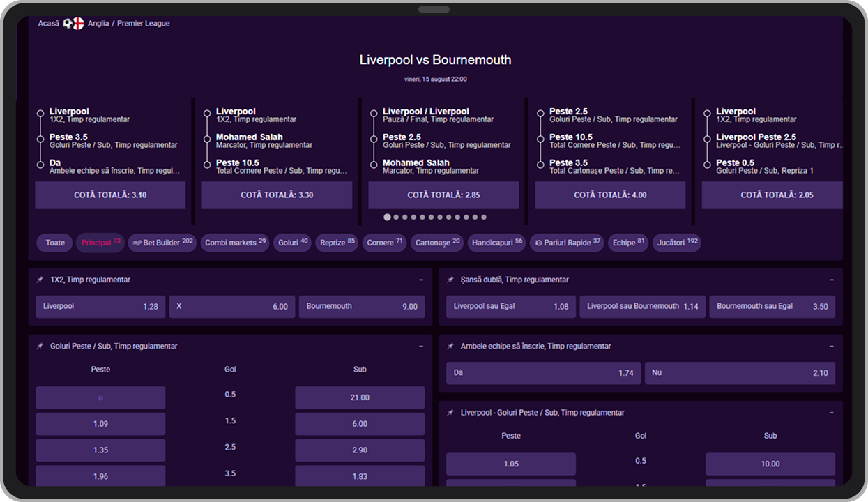The width and height of the screenshot is (868, 502).
Task: Collapse the 1X2, Timp regulamentar panel
Action: [421, 280]
